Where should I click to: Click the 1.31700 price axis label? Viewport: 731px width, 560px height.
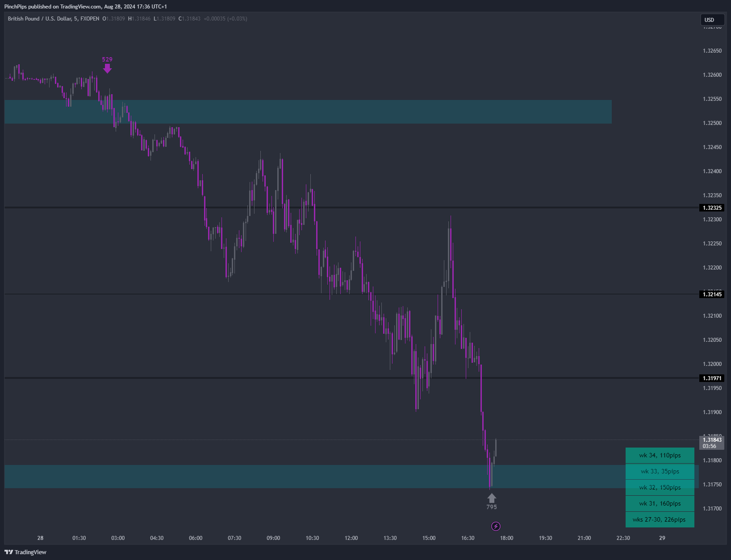click(712, 509)
